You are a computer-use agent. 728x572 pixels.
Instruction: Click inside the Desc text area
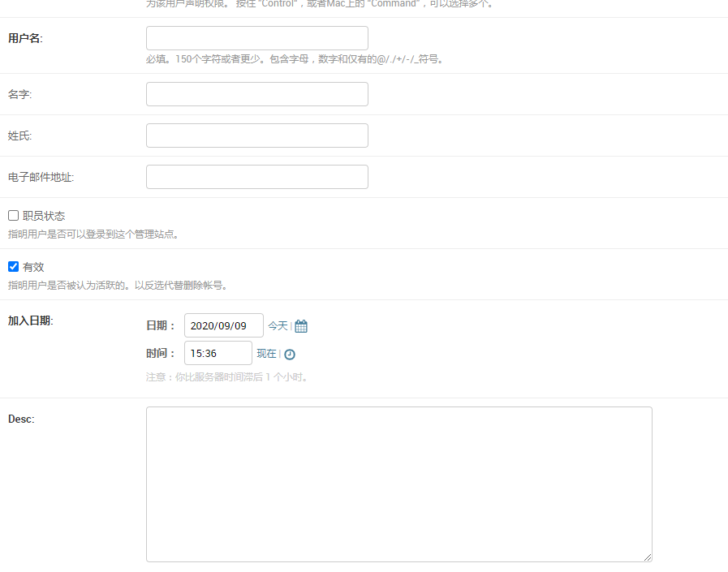tap(399, 484)
